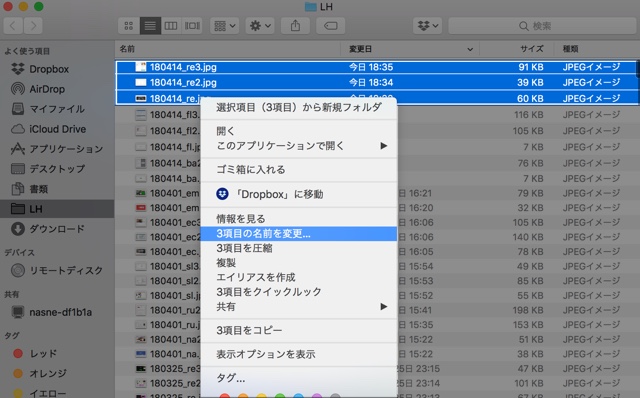The width and height of the screenshot is (640, 398).
Task: Select the file row modified at 23:15
Action: (x=377, y=369)
